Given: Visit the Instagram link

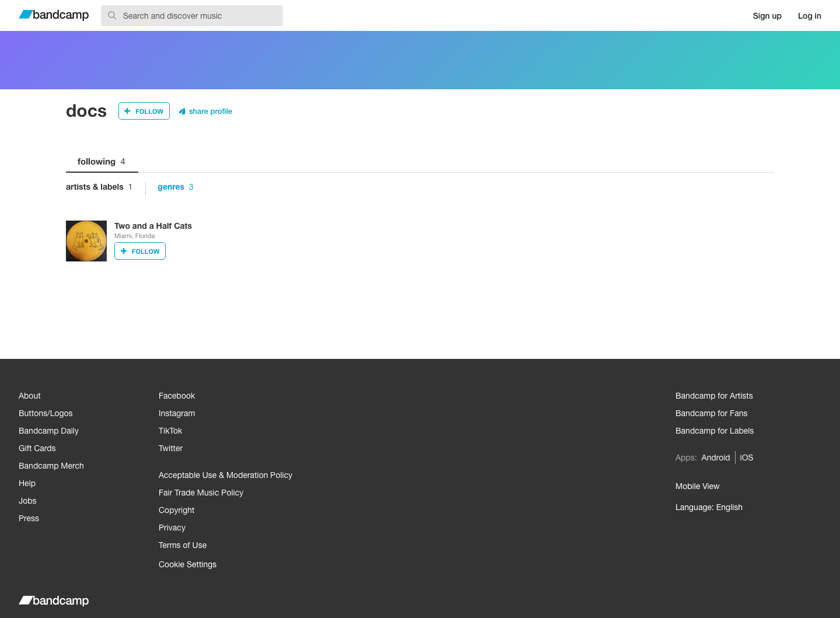Looking at the screenshot, I should pyautogui.click(x=177, y=413).
